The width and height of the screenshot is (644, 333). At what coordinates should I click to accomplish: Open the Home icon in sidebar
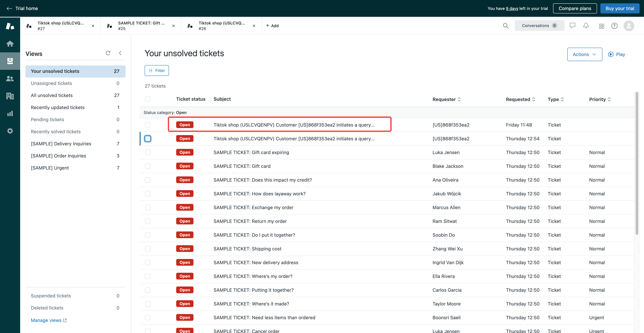(10, 44)
